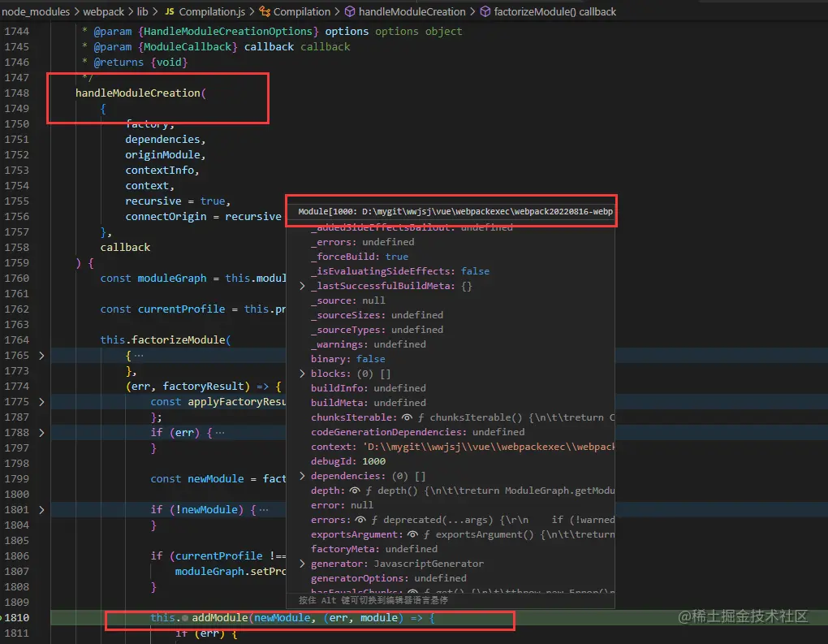Open the webpack breadcrumb segment
Screen dimensions: 828x644
pyautogui.click(x=104, y=11)
